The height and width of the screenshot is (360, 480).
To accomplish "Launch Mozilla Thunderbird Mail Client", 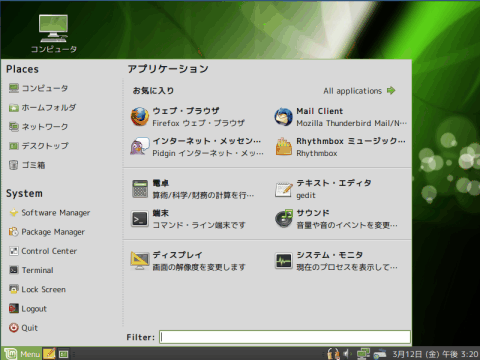I will [x=341, y=117].
